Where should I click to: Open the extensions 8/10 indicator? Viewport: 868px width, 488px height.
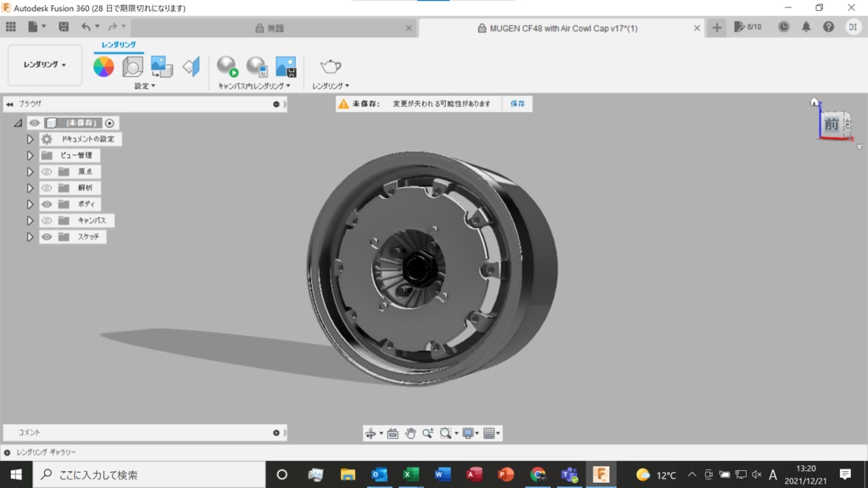[748, 26]
